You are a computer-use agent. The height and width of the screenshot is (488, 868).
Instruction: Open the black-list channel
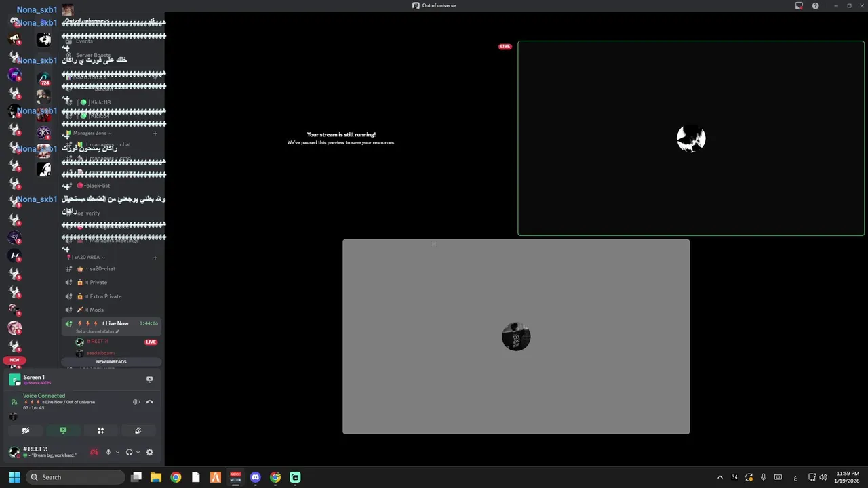click(x=112, y=186)
